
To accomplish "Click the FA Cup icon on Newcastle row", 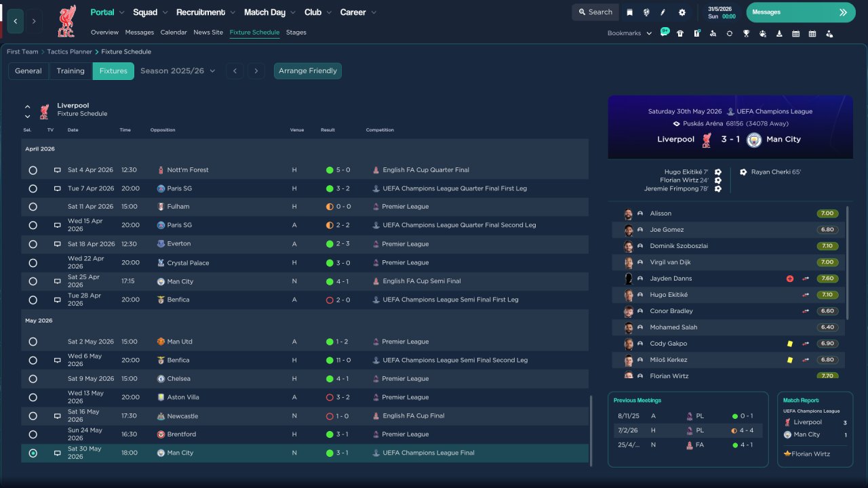I will 376,416.
